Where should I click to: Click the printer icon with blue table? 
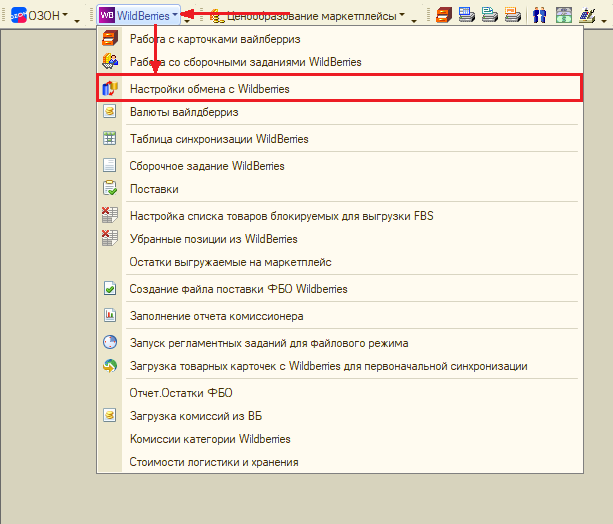[x=467, y=15]
